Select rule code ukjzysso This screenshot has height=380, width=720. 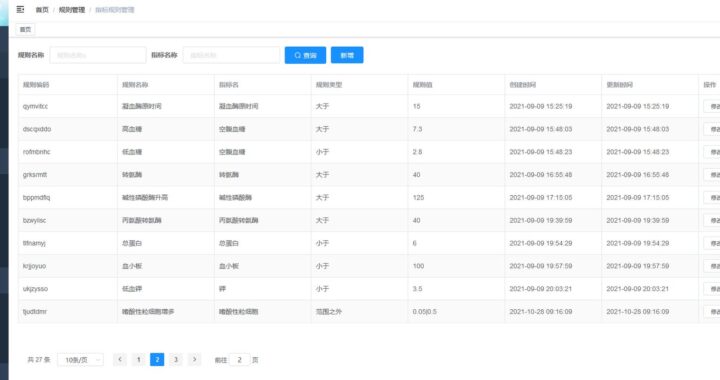pos(35,289)
